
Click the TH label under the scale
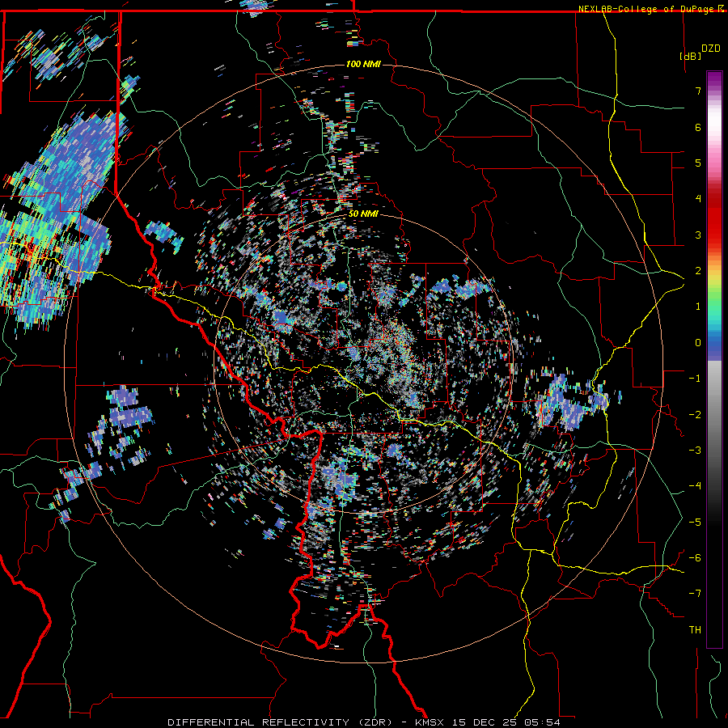(x=695, y=630)
